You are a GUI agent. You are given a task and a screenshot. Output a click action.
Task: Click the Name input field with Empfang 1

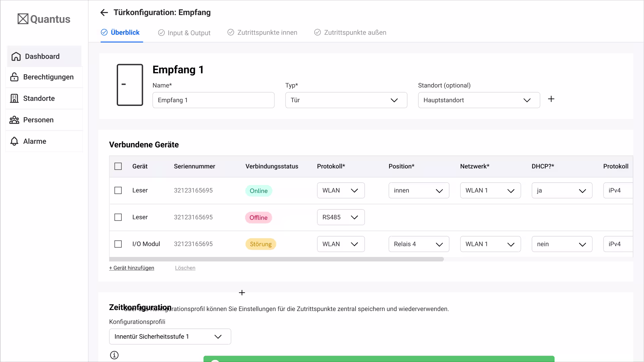(x=213, y=100)
